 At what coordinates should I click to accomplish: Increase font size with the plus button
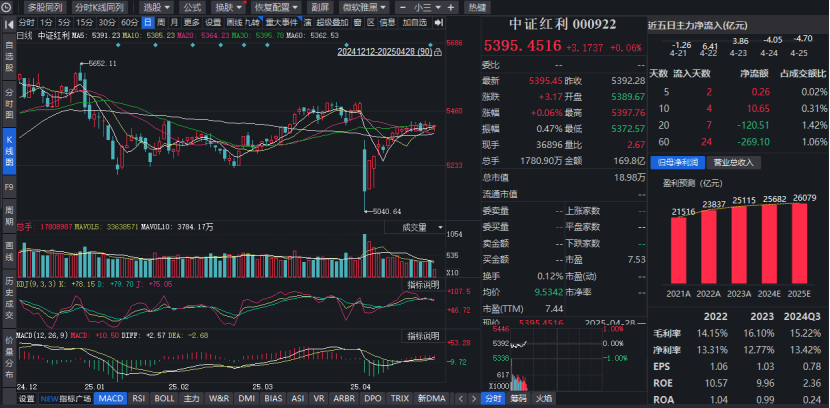[x=450, y=8]
